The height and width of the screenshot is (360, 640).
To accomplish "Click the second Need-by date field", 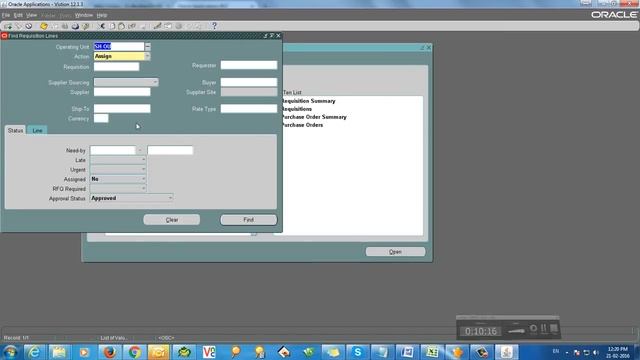I will pyautogui.click(x=170, y=150).
